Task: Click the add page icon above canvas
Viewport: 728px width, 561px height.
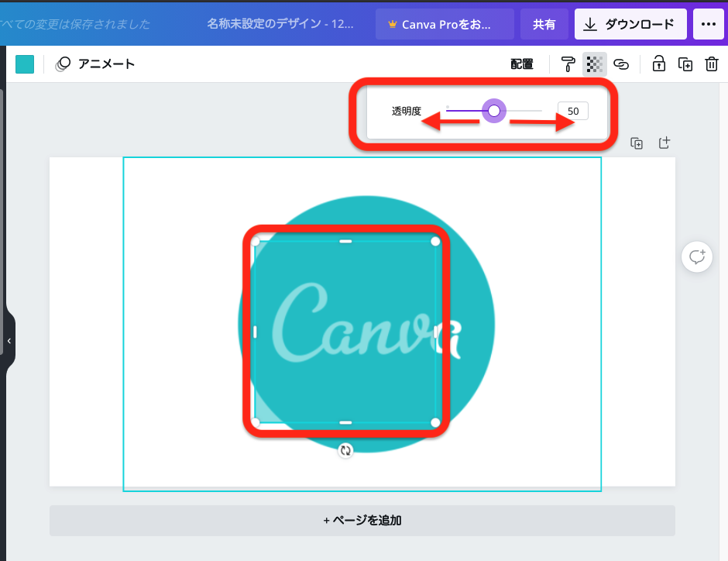Action: click(x=664, y=143)
